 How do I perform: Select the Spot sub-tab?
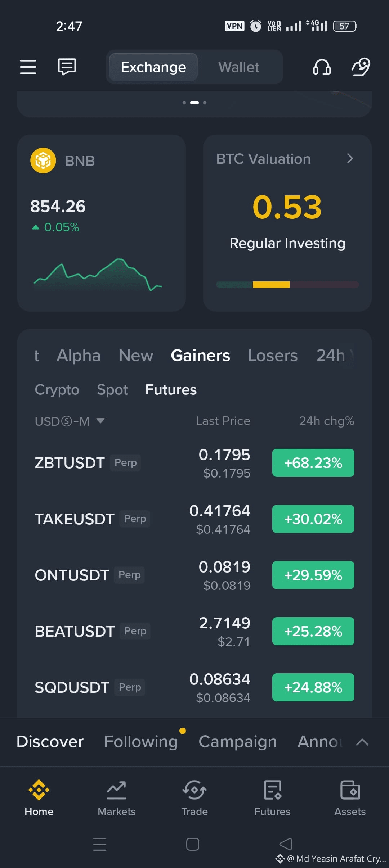pyautogui.click(x=112, y=390)
